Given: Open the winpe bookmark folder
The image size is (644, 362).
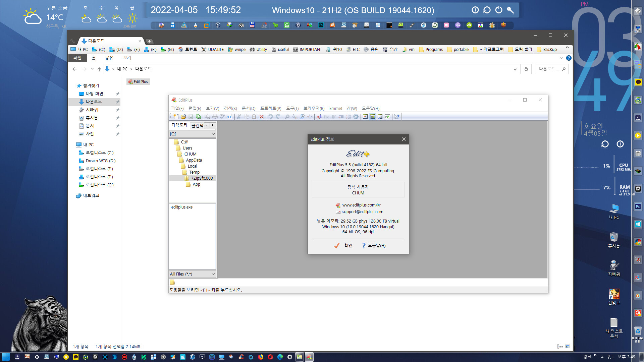Looking at the screenshot, I should 236,50.
